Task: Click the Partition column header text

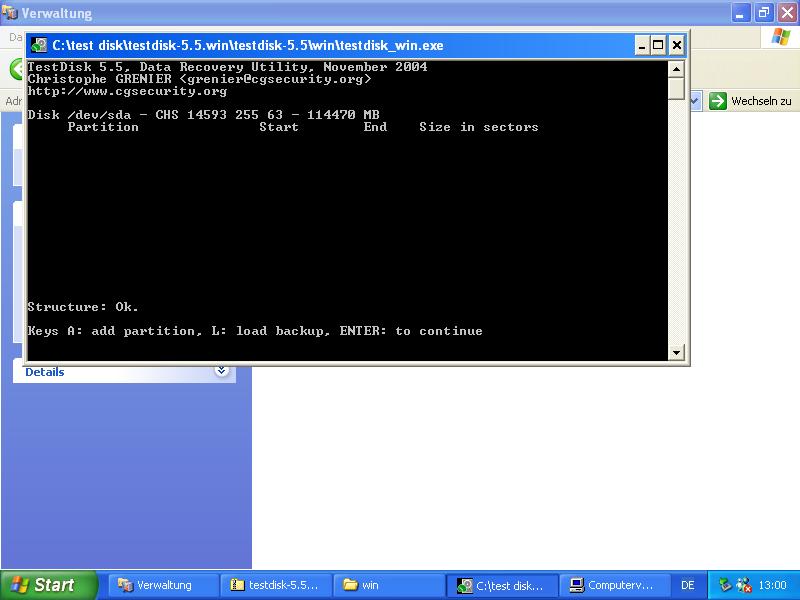Action: point(103,127)
